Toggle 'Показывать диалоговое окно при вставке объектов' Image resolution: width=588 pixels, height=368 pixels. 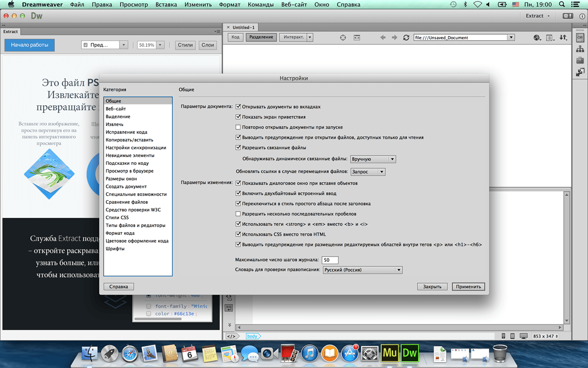(238, 183)
